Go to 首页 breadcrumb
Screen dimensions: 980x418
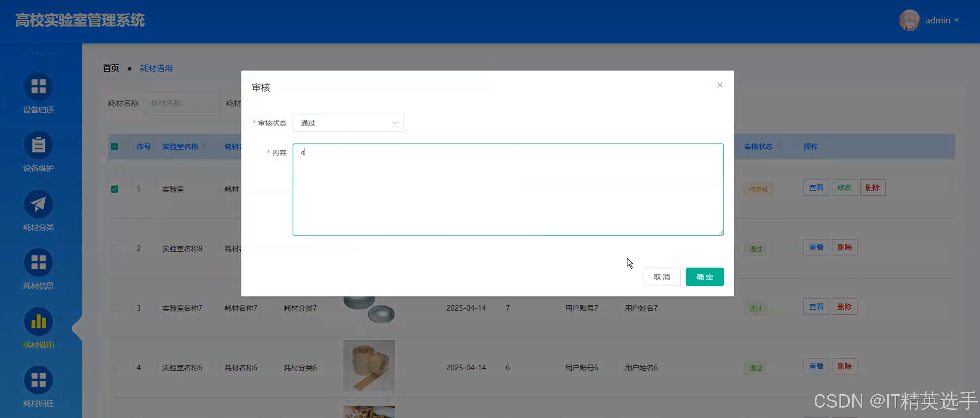[111, 68]
